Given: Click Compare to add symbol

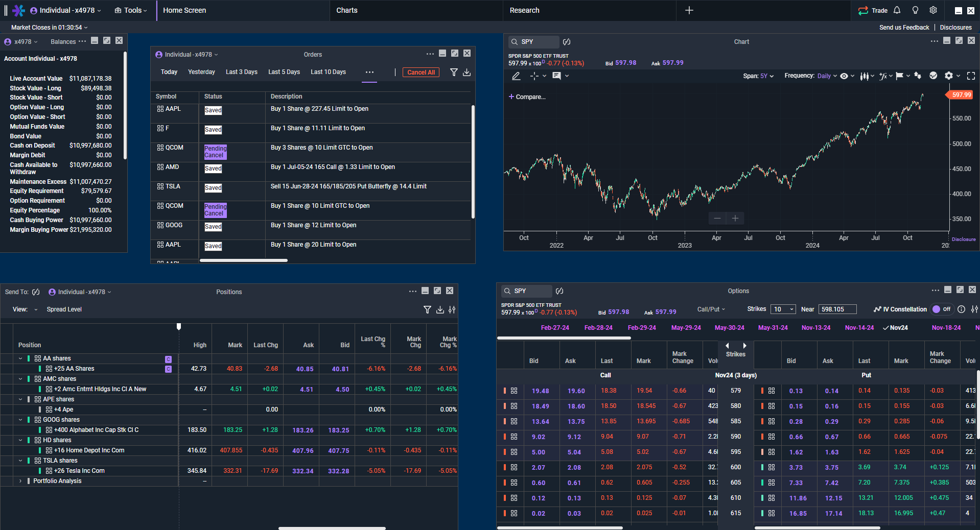Looking at the screenshot, I should [527, 97].
